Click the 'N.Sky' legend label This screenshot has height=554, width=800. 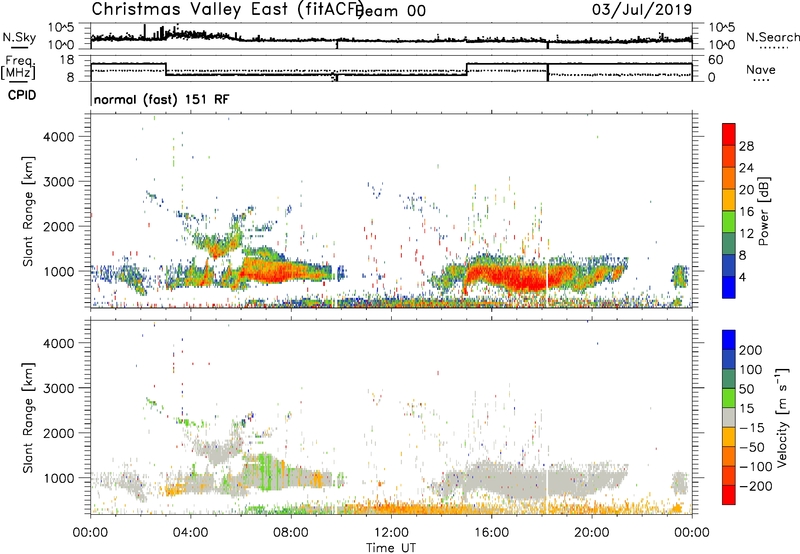click(x=19, y=37)
